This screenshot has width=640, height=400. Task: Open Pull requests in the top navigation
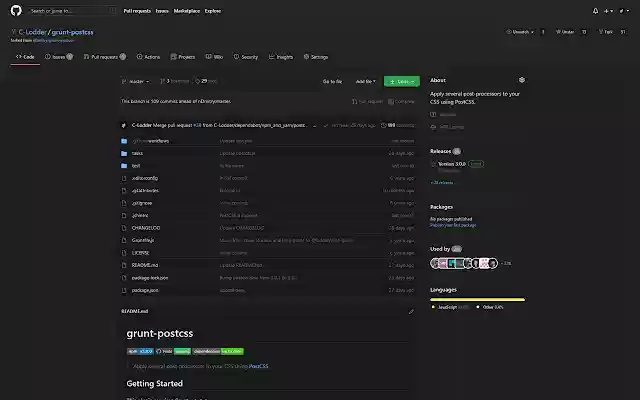click(137, 11)
